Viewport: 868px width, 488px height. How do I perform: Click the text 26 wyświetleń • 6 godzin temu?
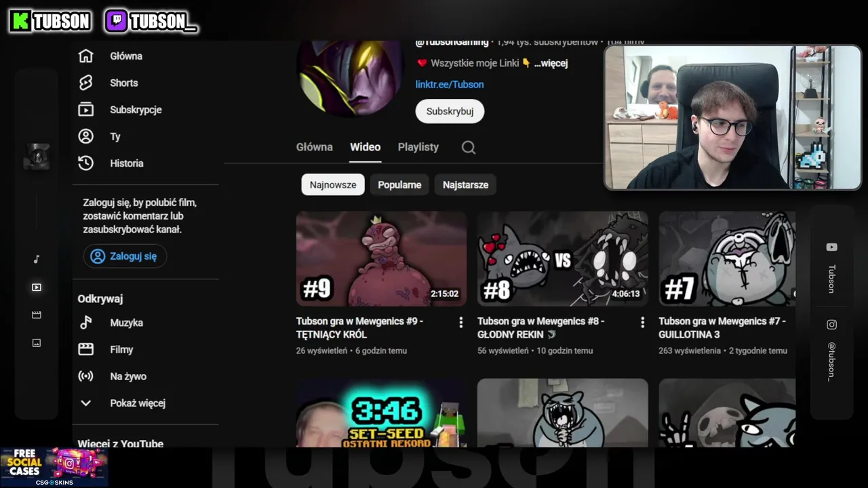[x=351, y=350]
